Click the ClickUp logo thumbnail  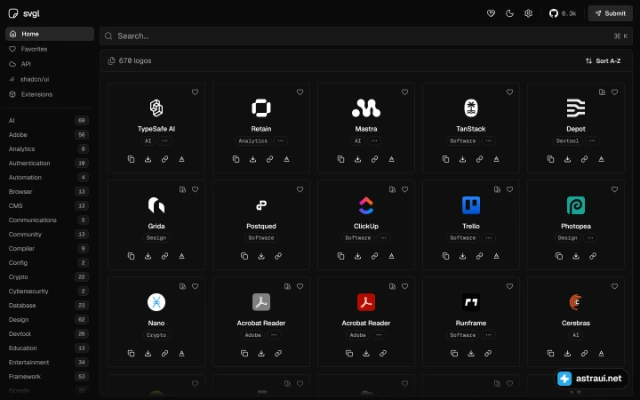point(366,205)
